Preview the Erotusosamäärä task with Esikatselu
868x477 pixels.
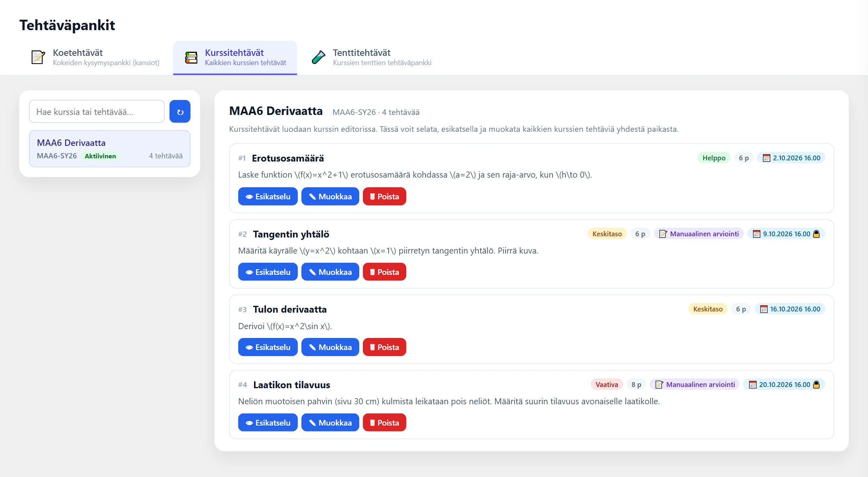coord(268,197)
